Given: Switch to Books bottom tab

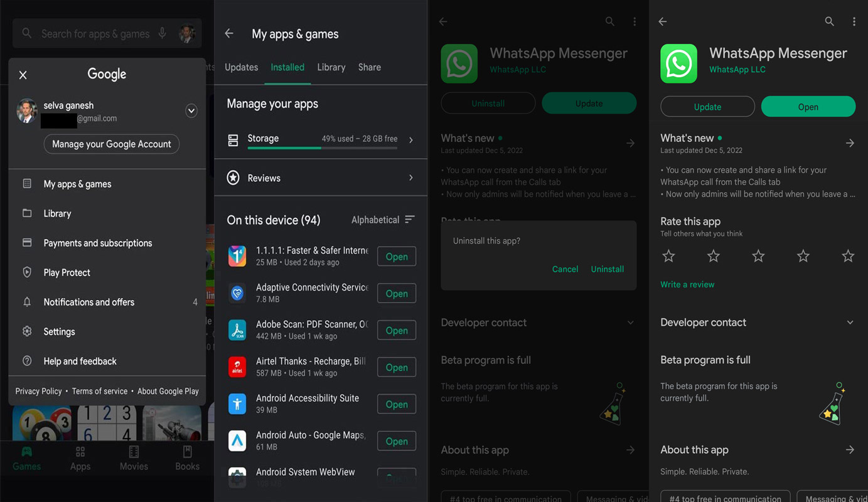Looking at the screenshot, I should click(187, 459).
